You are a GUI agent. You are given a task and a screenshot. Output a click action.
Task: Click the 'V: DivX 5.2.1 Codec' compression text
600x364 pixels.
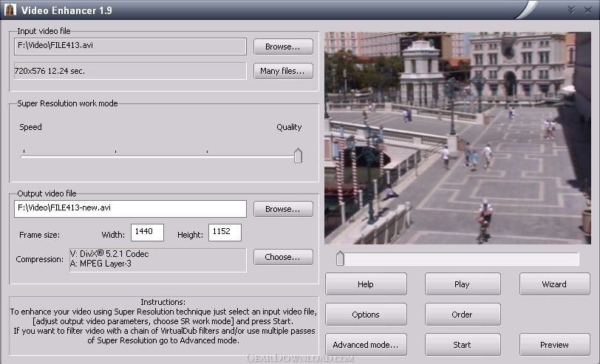[x=109, y=254]
